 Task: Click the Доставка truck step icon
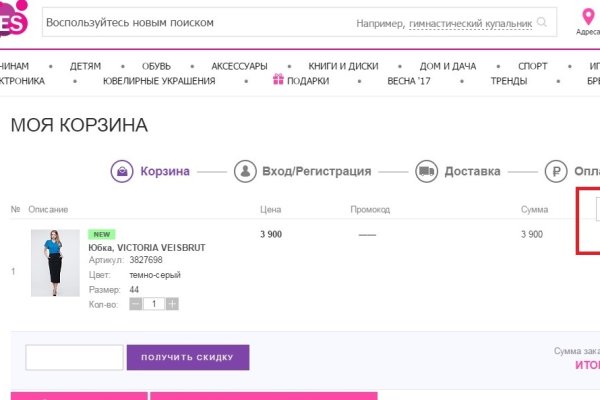pyautogui.click(x=427, y=171)
